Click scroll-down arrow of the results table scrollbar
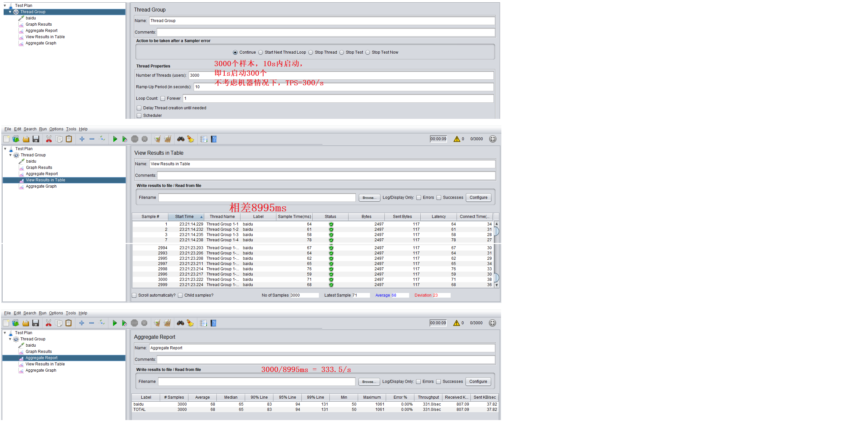Screen dimensions: 868x425 pos(496,285)
